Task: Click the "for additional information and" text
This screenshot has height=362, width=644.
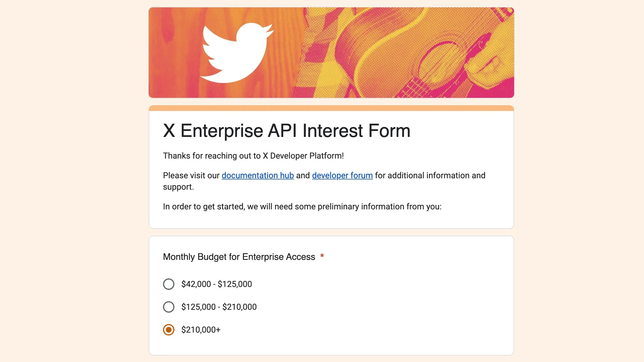Action: point(430,175)
